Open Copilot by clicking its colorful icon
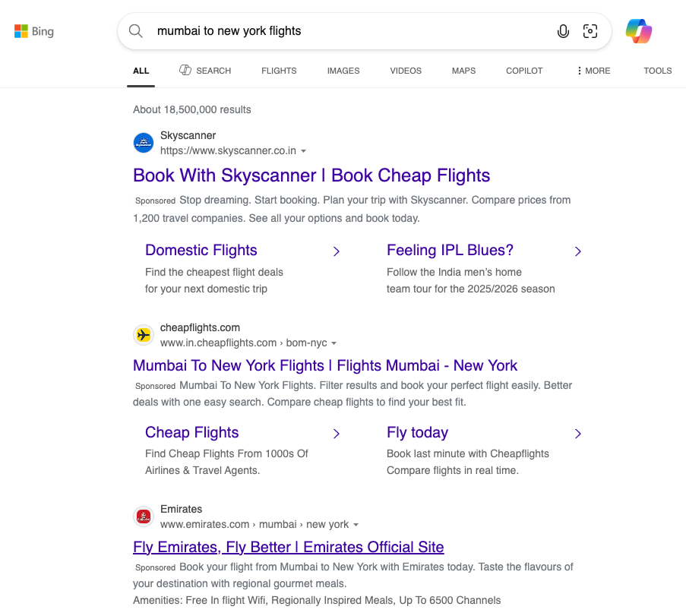Image resolution: width=686 pixels, height=616 pixels. click(x=639, y=31)
